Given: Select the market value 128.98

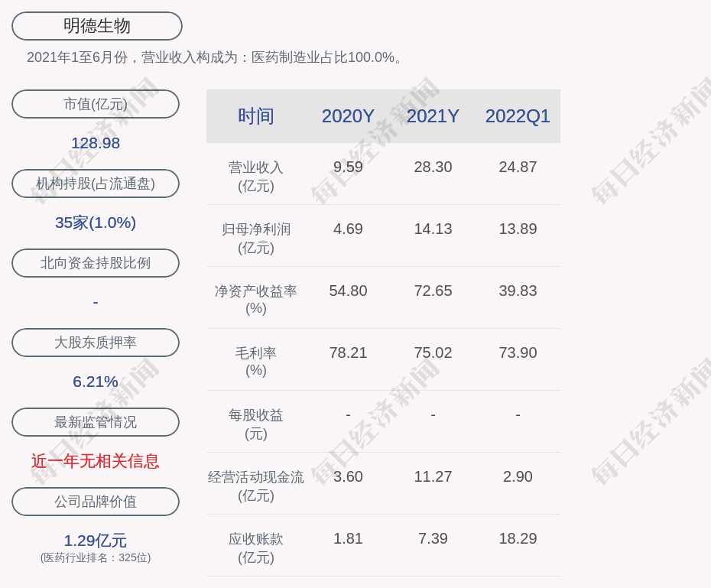Looking at the screenshot, I should (96, 143).
